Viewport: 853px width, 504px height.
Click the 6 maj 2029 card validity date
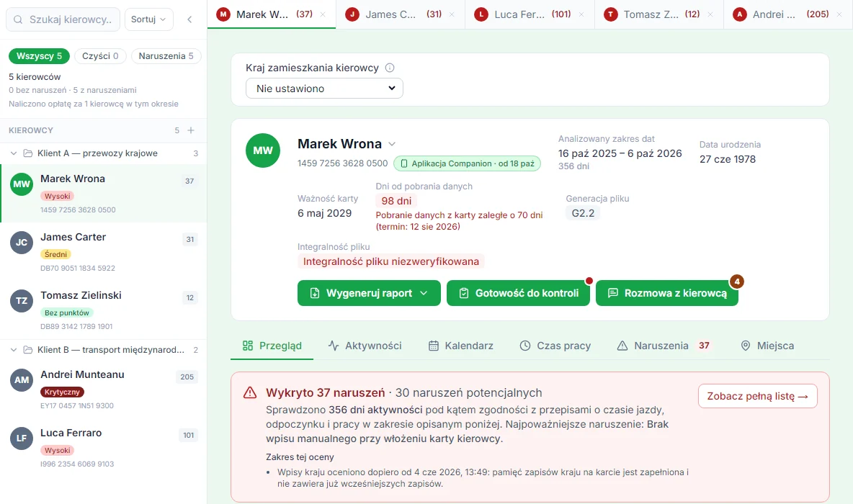324,213
